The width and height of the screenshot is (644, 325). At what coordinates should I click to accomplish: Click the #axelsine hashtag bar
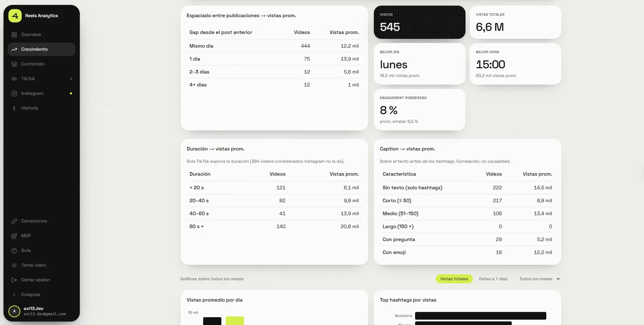pyautogui.click(x=481, y=316)
